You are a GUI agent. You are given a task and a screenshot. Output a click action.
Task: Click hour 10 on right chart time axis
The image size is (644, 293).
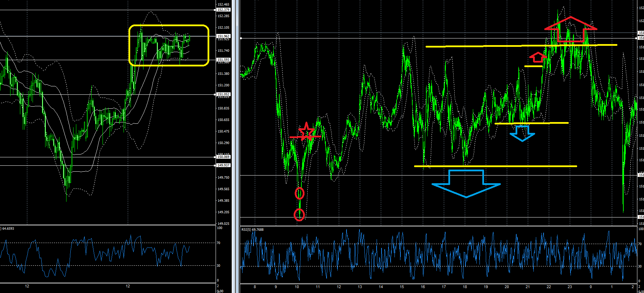click(x=297, y=287)
